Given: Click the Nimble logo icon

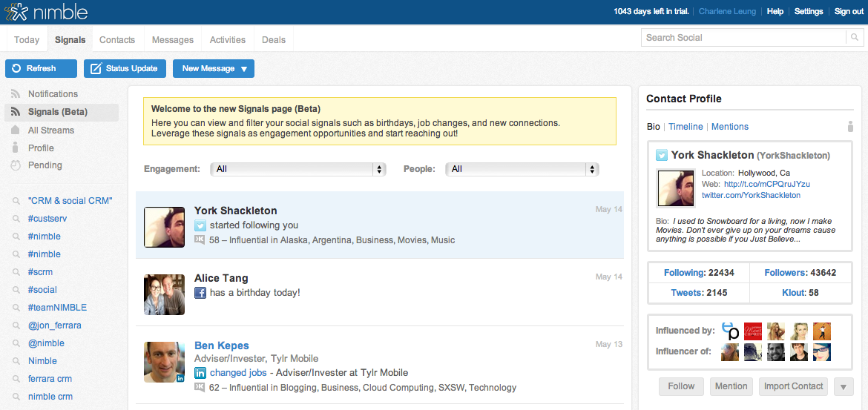Looking at the screenshot, I should click(17, 12).
